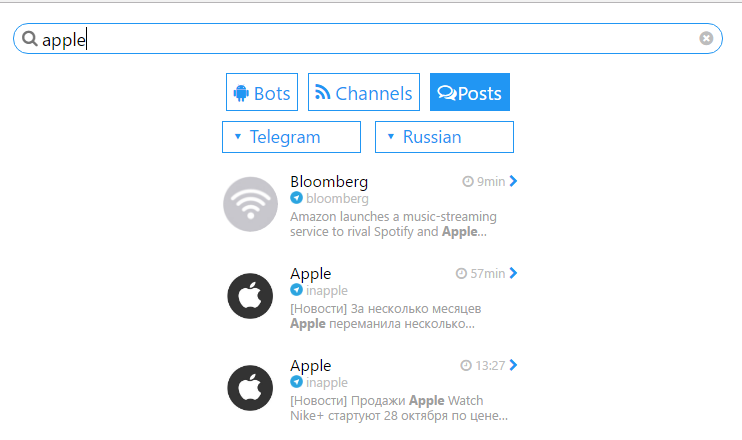Open the Apple Watch Nike+ post text

click(x=398, y=408)
